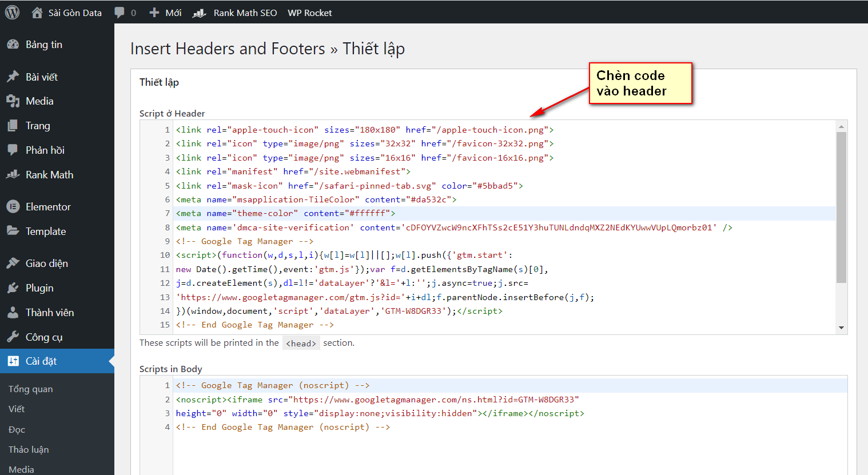Click the Trang pages icon
This screenshot has height=475, width=868.
click(x=13, y=126)
